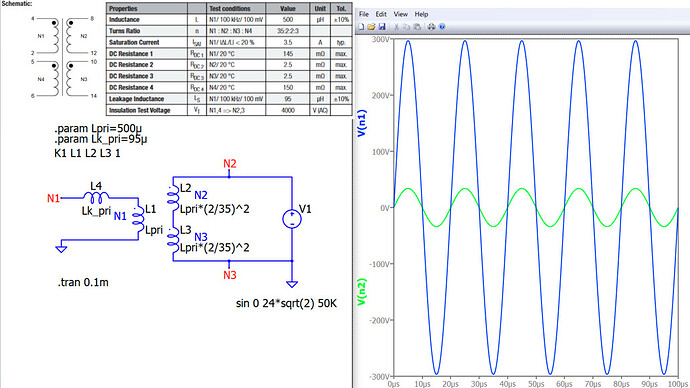Click the sin 0 24*sqrt(2) 50K source value
Screen dimensions: 690x388
pyautogui.click(x=286, y=304)
